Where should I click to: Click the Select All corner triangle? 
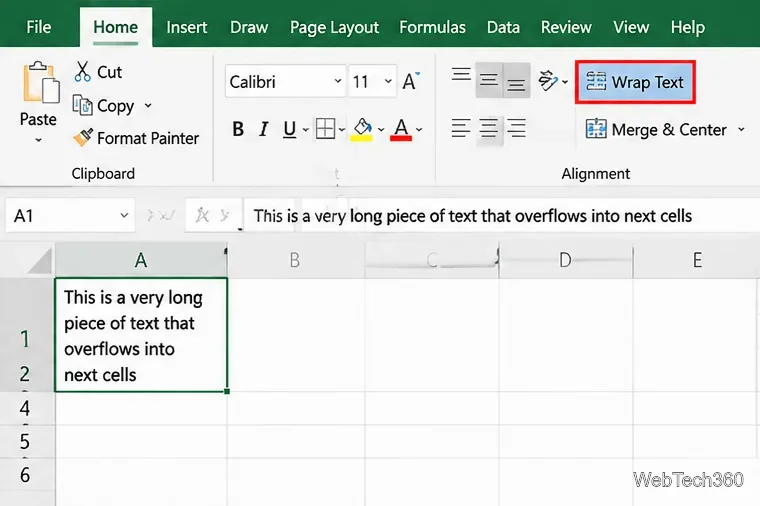pos(39,262)
